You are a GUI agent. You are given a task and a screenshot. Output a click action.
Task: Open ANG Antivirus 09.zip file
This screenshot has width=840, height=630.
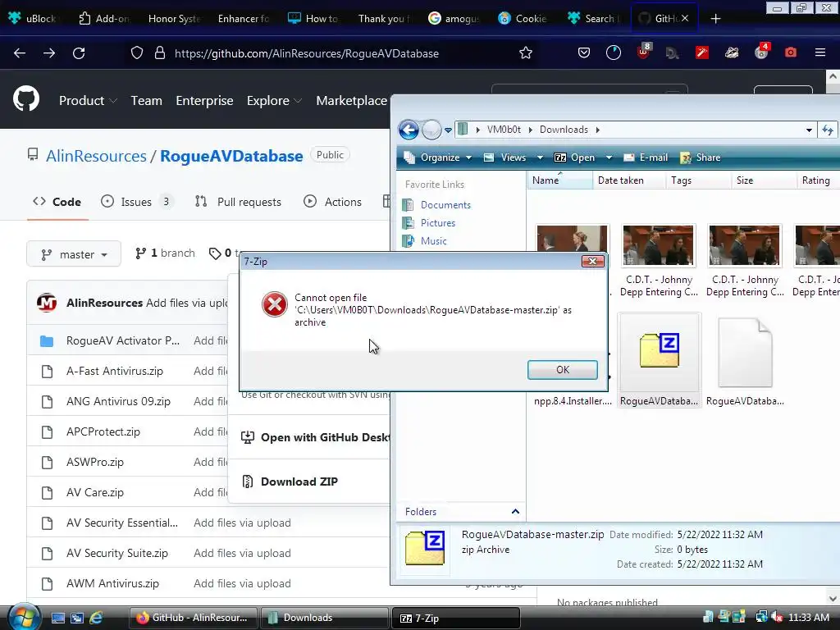(118, 401)
